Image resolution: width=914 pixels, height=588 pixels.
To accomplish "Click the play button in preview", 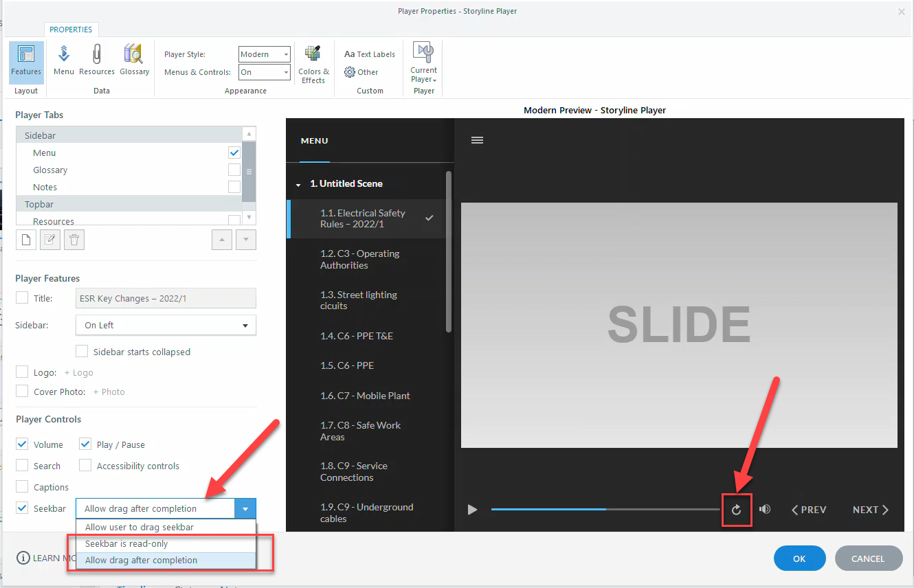I will coord(472,510).
